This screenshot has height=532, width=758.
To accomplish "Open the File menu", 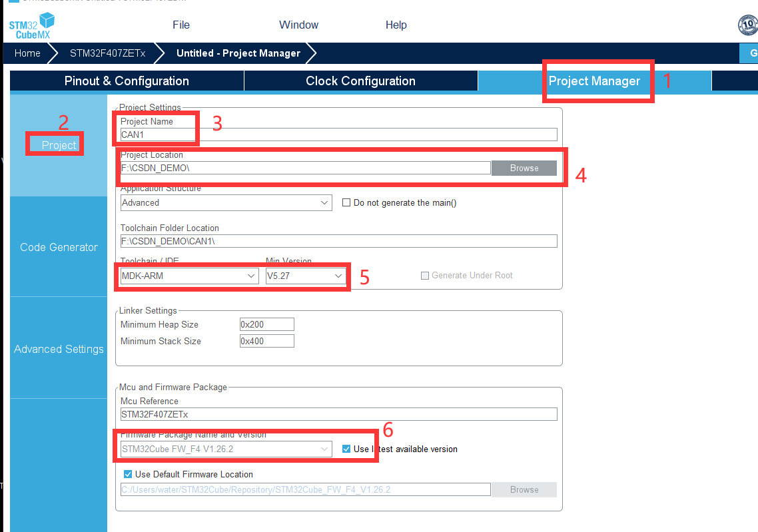I will pos(181,25).
